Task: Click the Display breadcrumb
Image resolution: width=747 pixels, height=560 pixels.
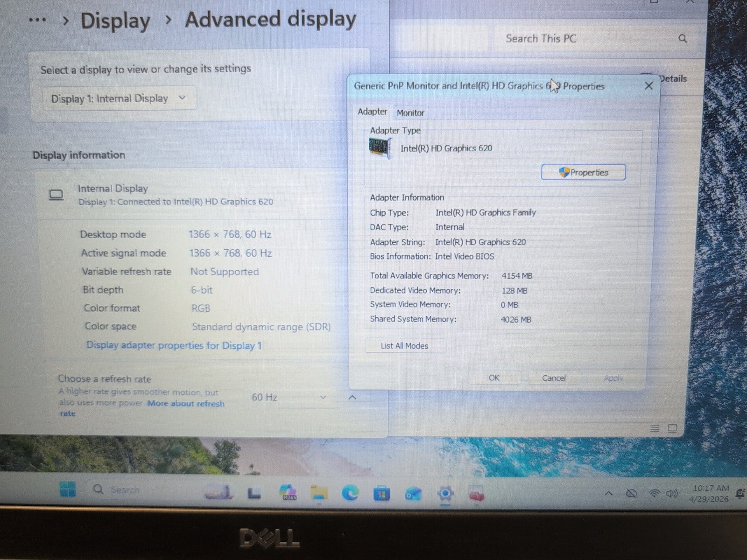Action: pos(115,21)
